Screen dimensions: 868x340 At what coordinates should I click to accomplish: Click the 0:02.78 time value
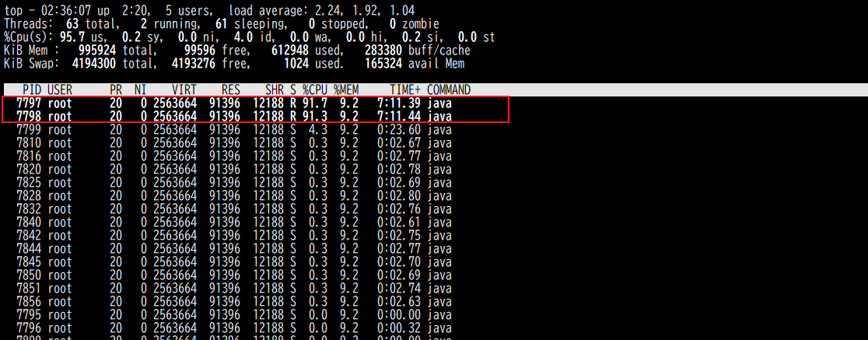398,170
